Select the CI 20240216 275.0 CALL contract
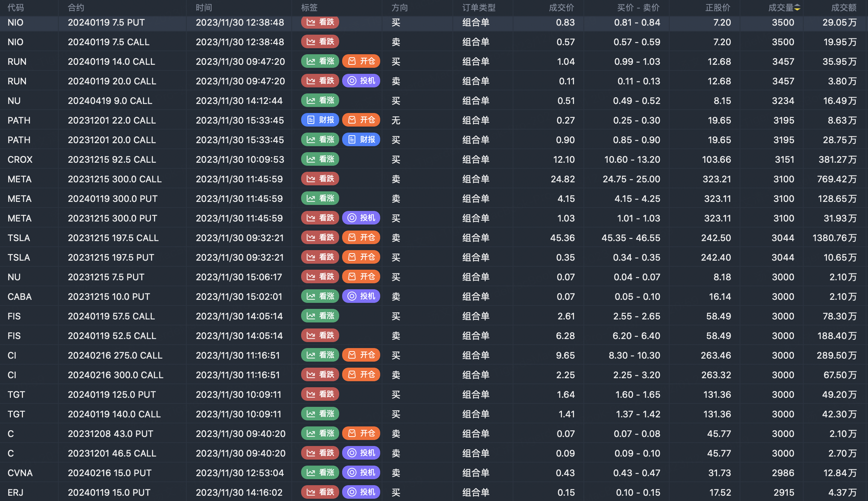This screenshot has height=501, width=868. (x=115, y=356)
